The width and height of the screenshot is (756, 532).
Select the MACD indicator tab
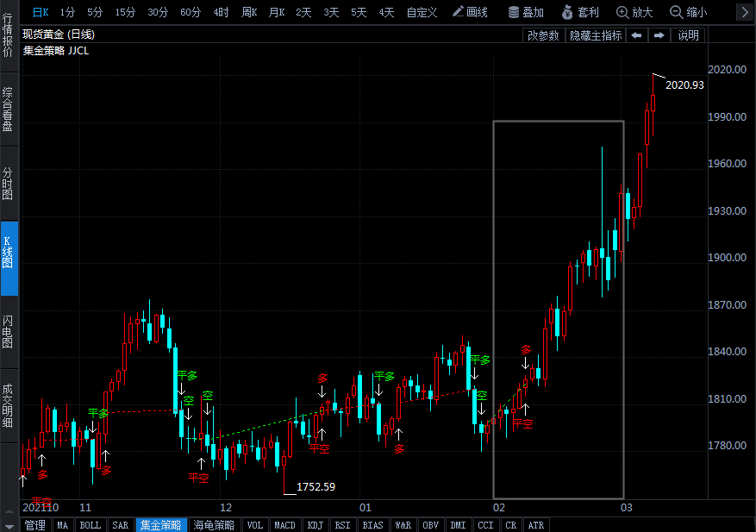click(x=285, y=525)
